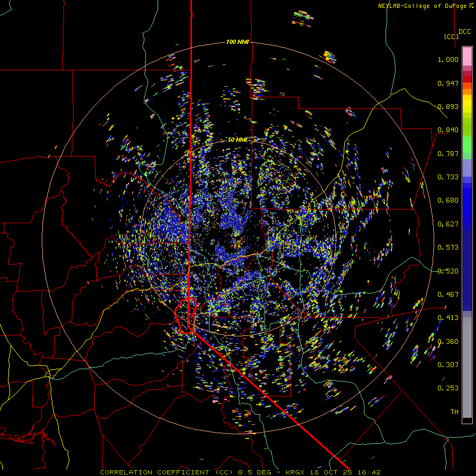The width and height of the screenshot is (476, 476).
Task: Click the [CC] unit label
Action: [451, 36]
